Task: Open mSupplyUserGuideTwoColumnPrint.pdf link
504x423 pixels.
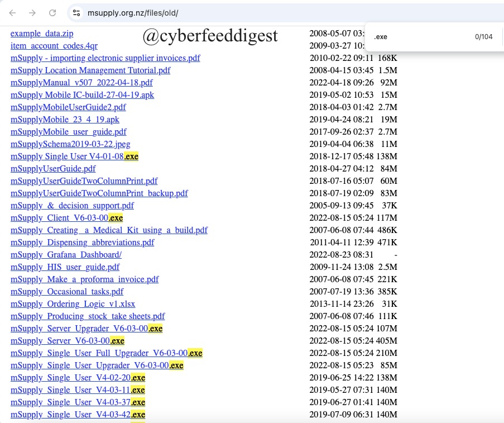Action: coord(84,181)
